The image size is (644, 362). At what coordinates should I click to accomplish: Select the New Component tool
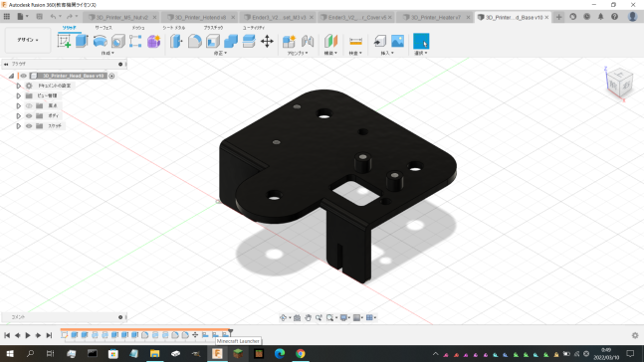click(289, 41)
